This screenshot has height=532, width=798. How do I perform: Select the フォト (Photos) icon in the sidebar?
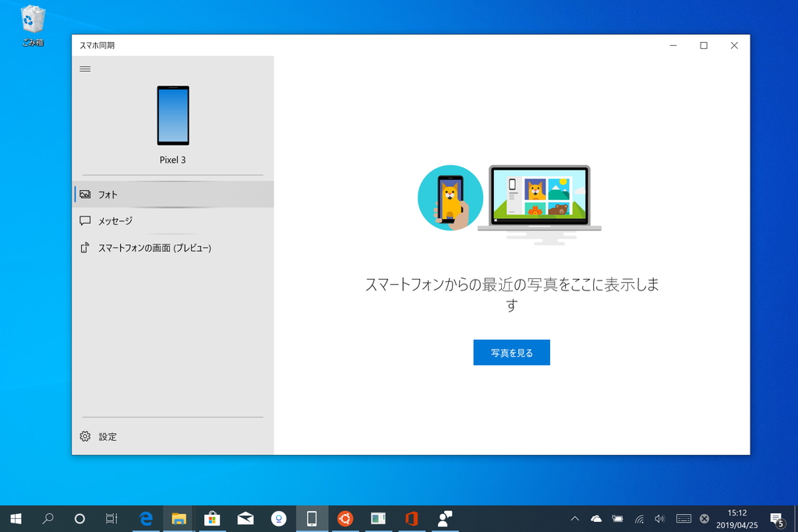click(x=86, y=194)
